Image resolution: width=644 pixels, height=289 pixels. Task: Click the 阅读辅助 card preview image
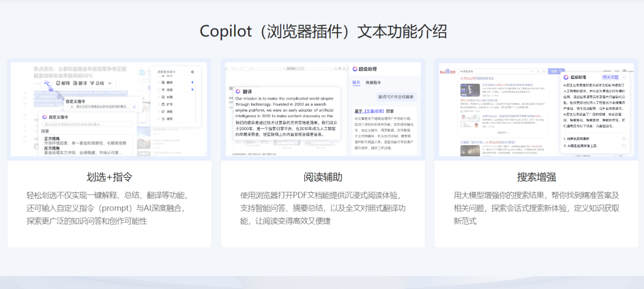coord(323,109)
